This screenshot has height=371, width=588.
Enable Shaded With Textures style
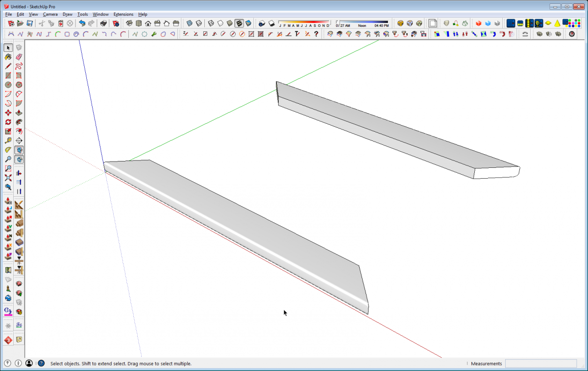click(239, 23)
